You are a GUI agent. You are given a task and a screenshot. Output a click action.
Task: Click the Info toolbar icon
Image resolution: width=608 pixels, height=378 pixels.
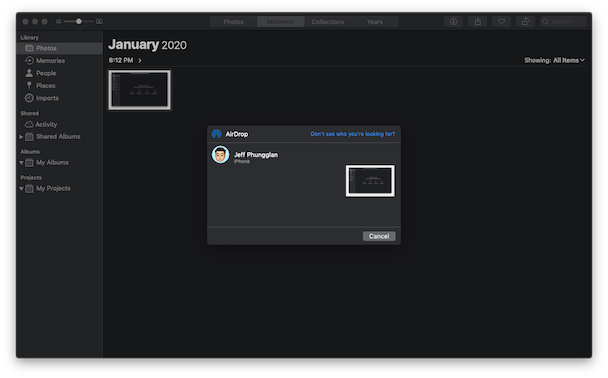click(x=453, y=22)
